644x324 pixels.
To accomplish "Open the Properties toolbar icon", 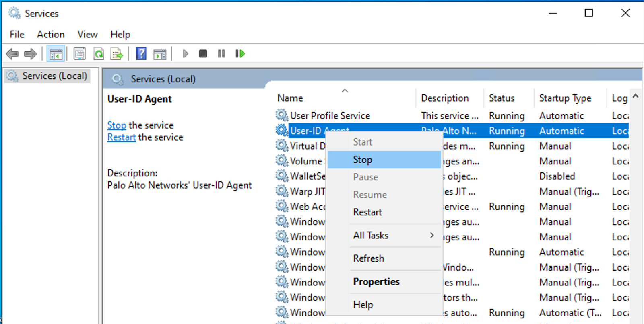I will click(80, 54).
